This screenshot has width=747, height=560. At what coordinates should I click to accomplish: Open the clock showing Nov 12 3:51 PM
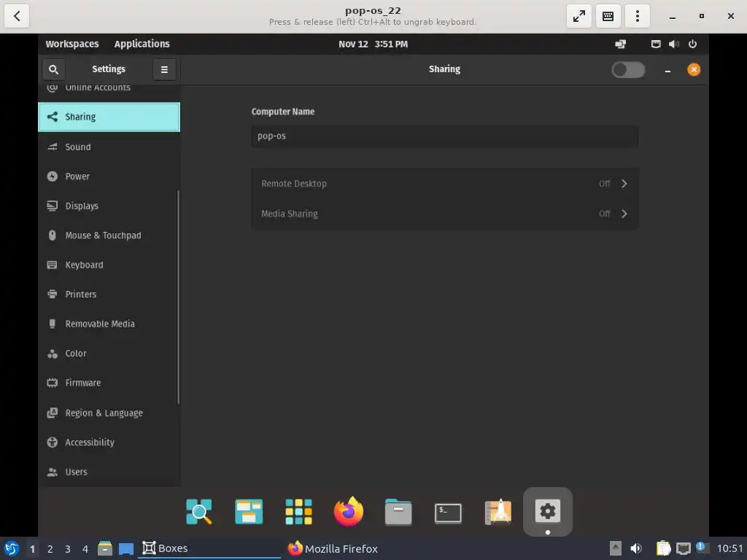point(373,44)
